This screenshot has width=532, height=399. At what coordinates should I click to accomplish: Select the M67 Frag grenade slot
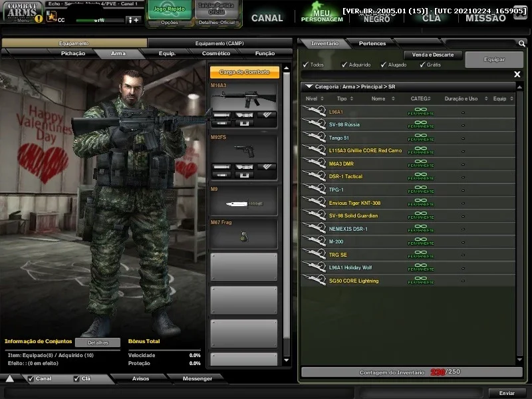pyautogui.click(x=243, y=234)
